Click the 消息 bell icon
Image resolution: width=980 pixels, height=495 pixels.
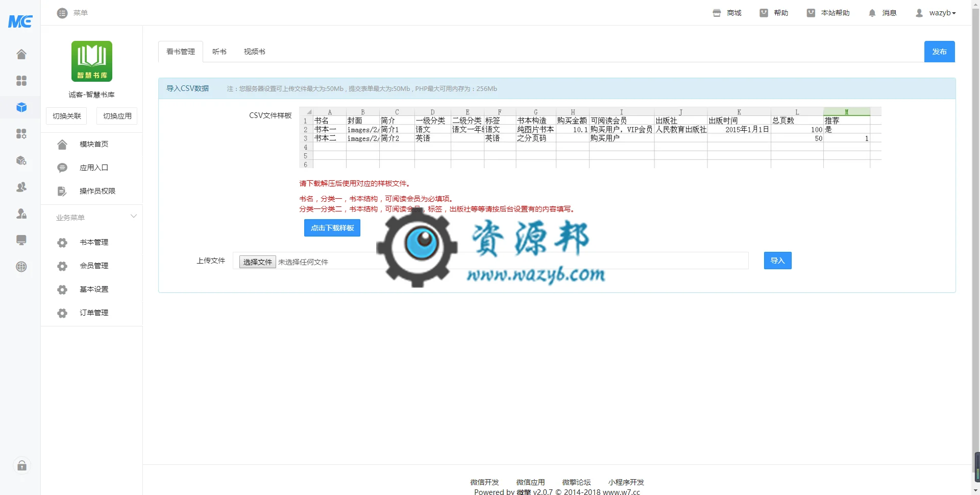click(x=872, y=13)
